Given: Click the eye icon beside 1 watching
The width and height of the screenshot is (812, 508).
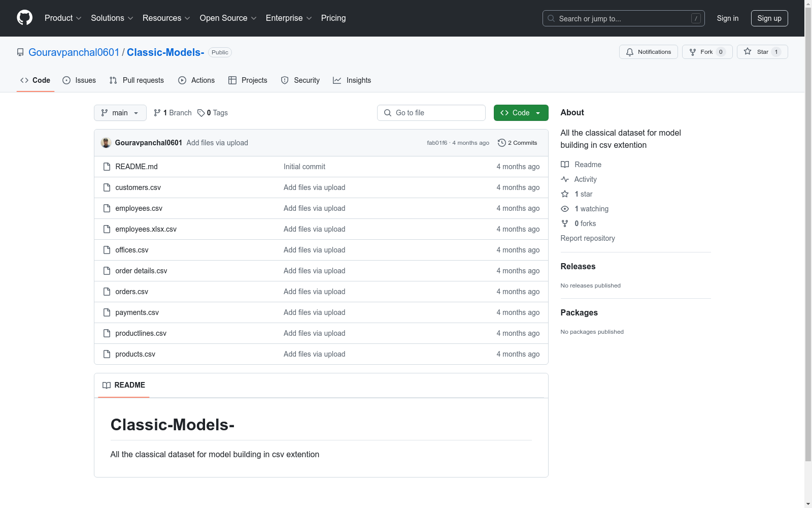Looking at the screenshot, I should point(565,209).
